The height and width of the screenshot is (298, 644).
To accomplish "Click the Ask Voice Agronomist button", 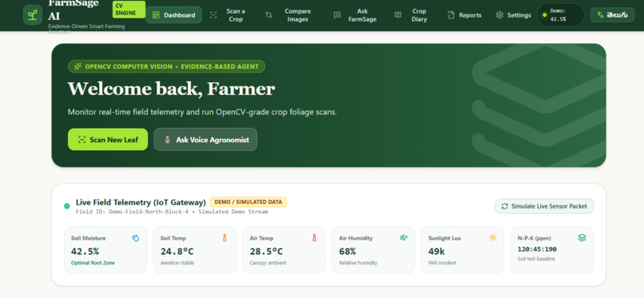I will click(205, 140).
